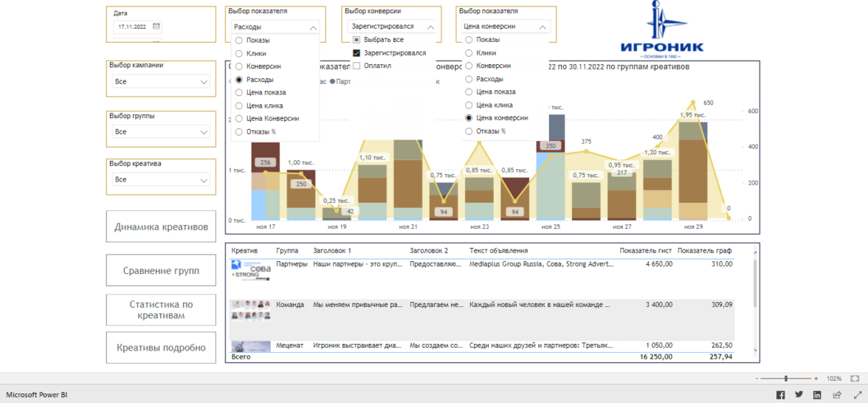Click the share arrow icon
This screenshot has height=403, width=868.
tap(837, 395)
